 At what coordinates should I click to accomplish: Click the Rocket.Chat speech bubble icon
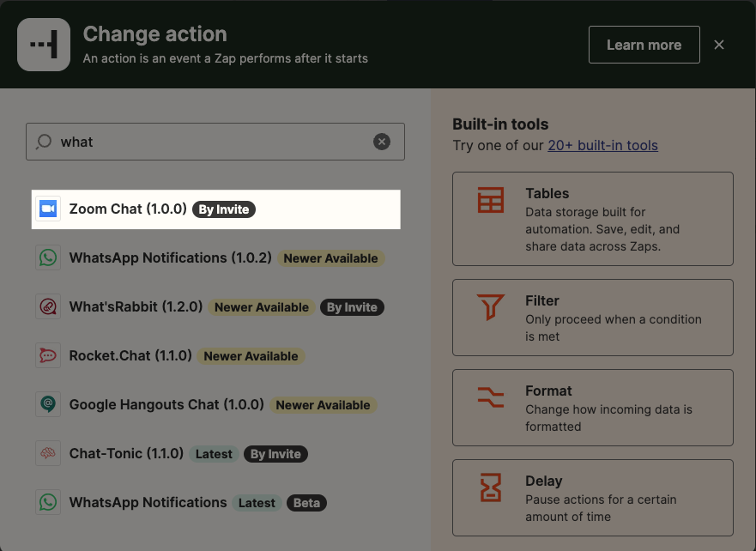click(x=48, y=355)
